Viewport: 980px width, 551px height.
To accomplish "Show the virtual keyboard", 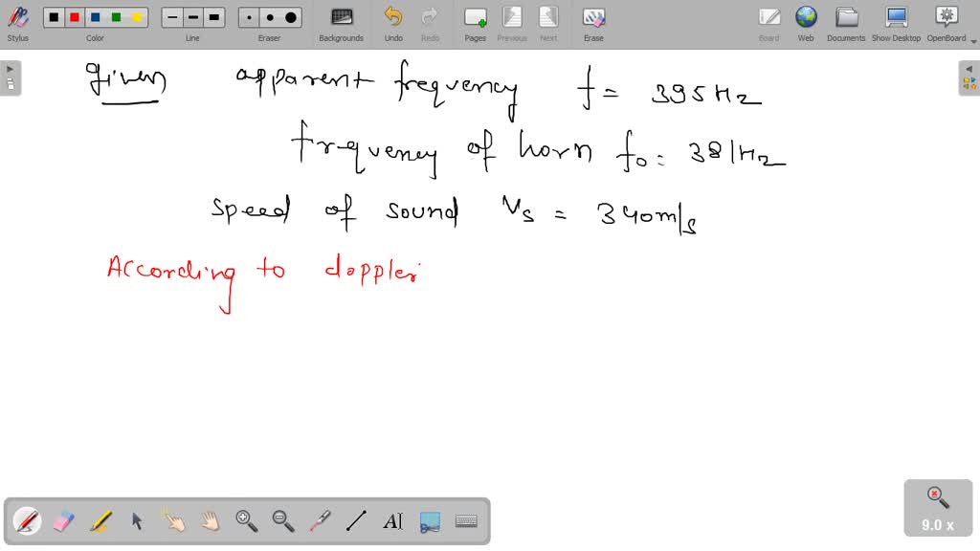I will [x=466, y=520].
